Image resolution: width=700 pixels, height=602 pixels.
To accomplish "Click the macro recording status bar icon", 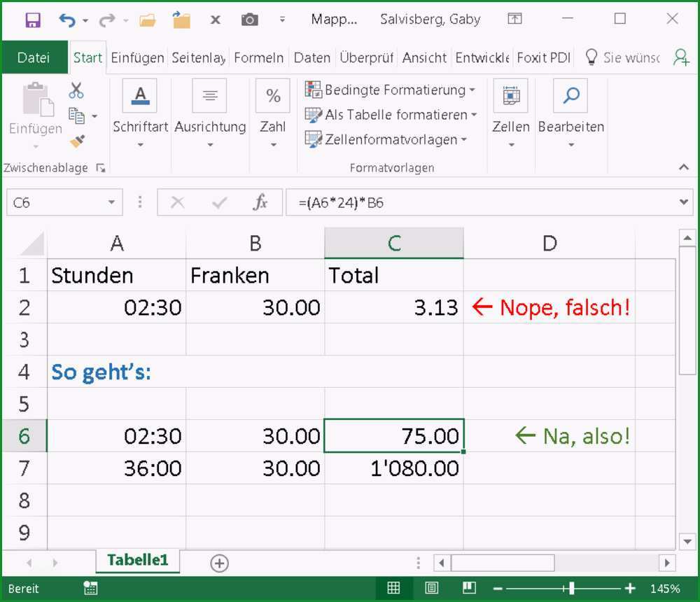I will 90,589.
